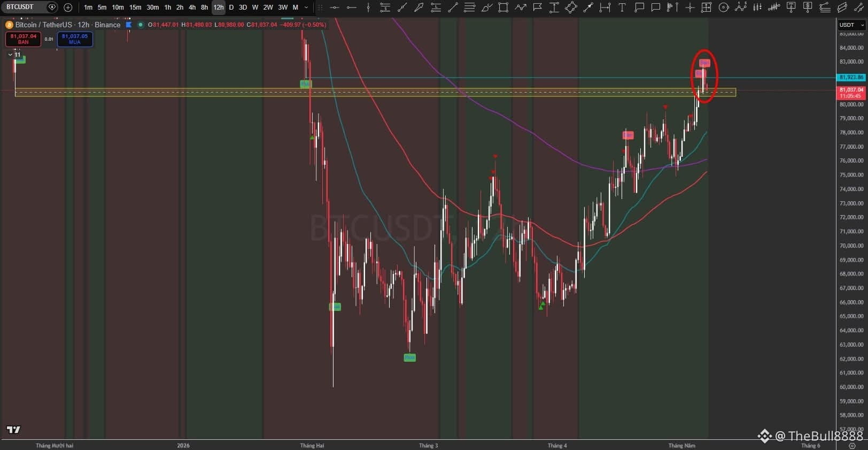Choose the W weekly timeframe
Image resolution: width=868 pixels, height=450 pixels.
click(255, 7)
